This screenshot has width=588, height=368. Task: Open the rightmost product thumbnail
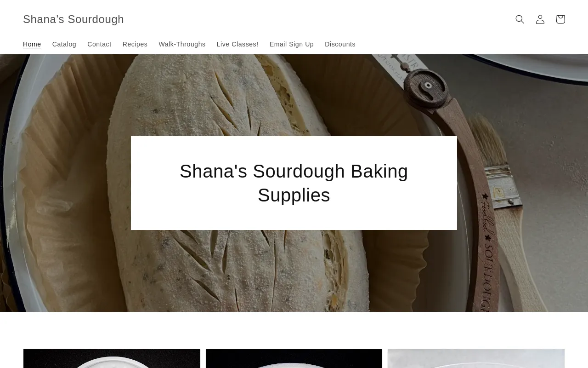click(476, 358)
